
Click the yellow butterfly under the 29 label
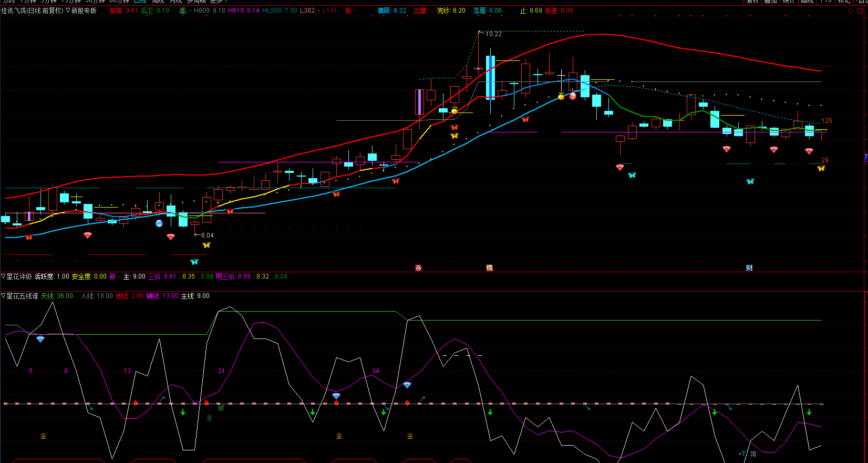(x=821, y=168)
